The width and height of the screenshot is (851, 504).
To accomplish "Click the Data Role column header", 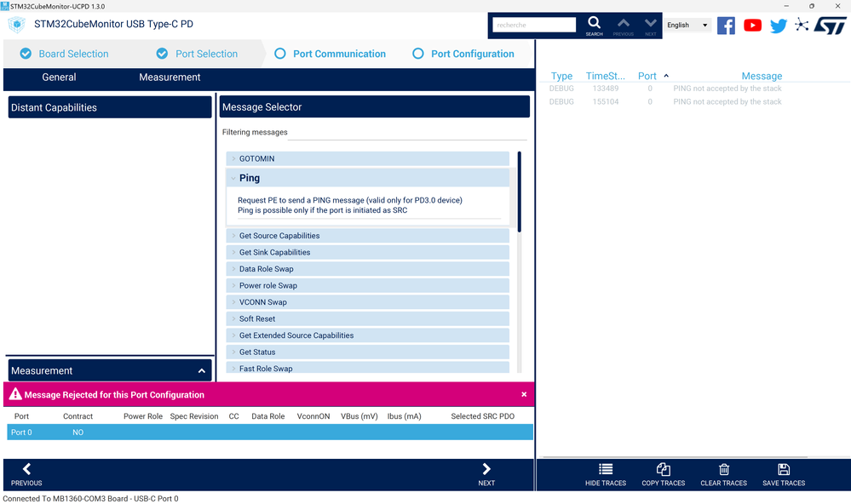I will click(267, 416).
